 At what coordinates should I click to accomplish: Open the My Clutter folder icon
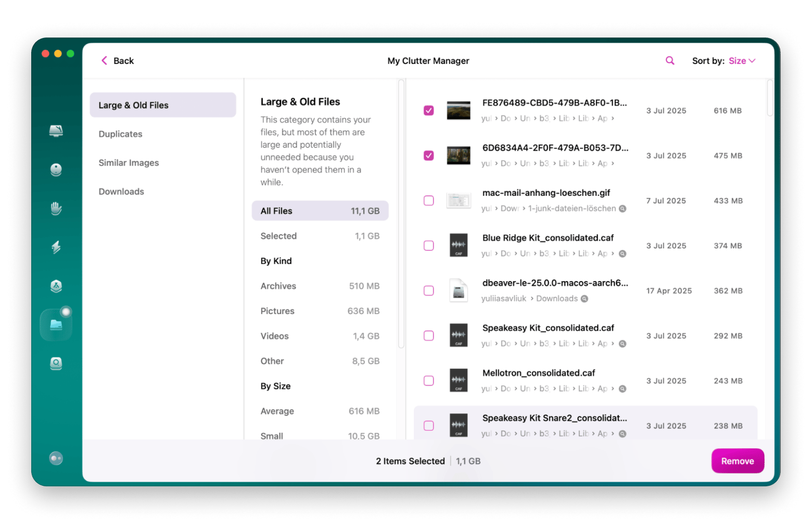click(56, 325)
